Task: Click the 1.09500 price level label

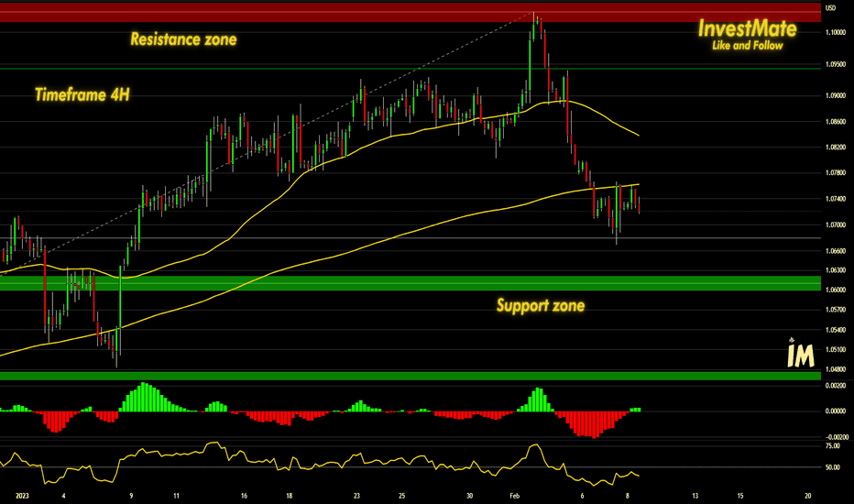Action: [836, 64]
